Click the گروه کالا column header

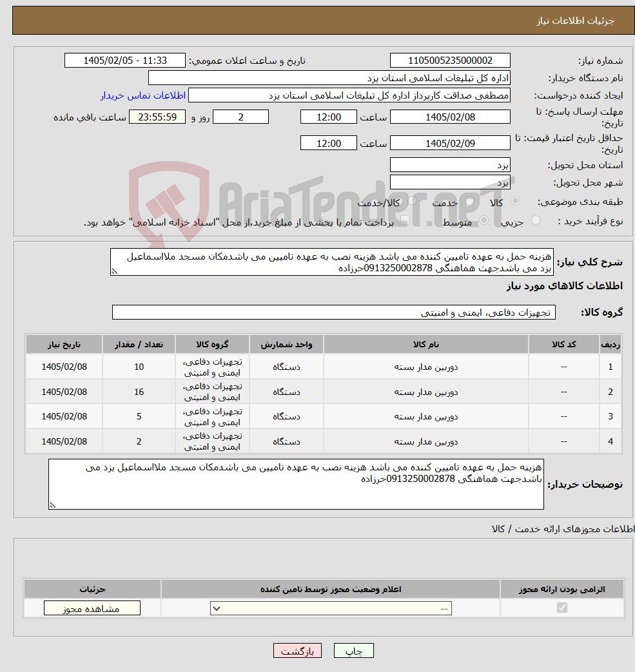pos(212,345)
